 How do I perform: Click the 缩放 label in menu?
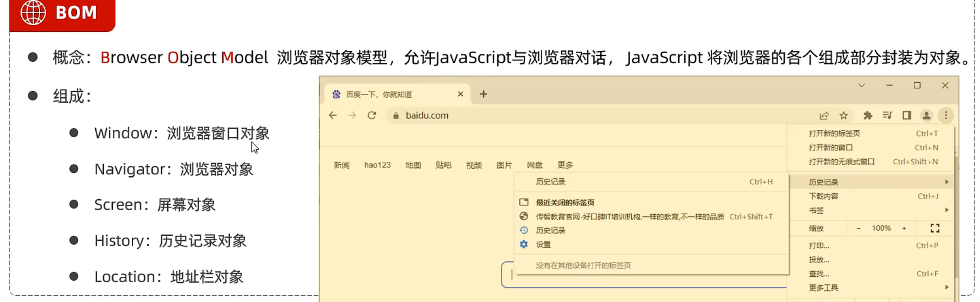pos(816,229)
